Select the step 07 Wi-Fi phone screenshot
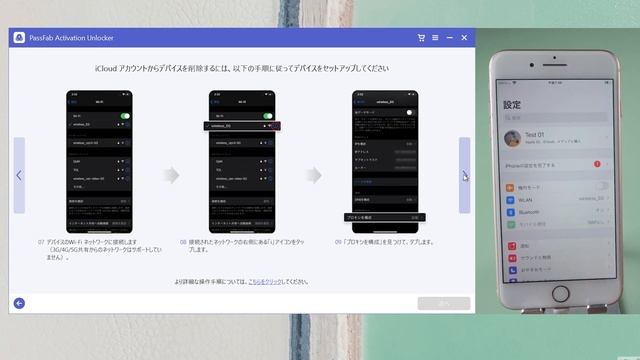Viewport: 640px width, 360px height. (99, 162)
